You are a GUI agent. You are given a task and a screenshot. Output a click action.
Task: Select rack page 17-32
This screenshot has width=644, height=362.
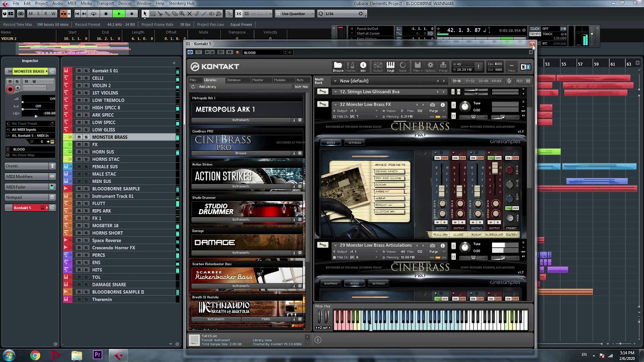coord(469,81)
